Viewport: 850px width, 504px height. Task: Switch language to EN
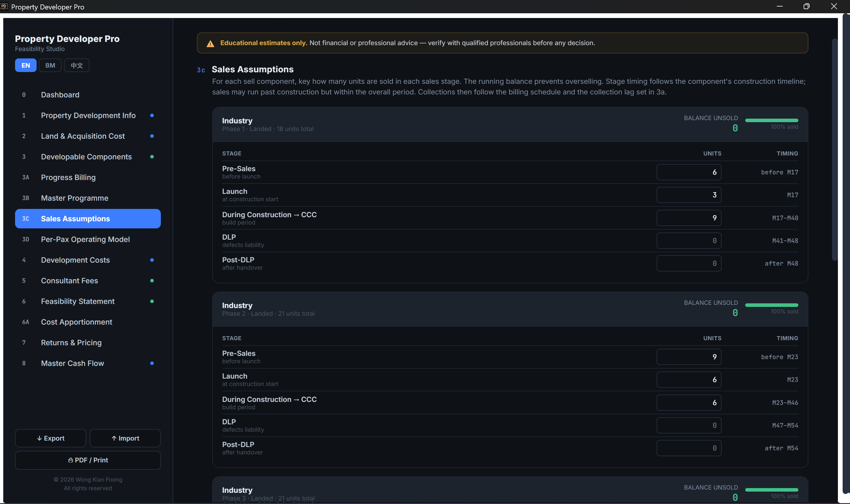(x=26, y=65)
